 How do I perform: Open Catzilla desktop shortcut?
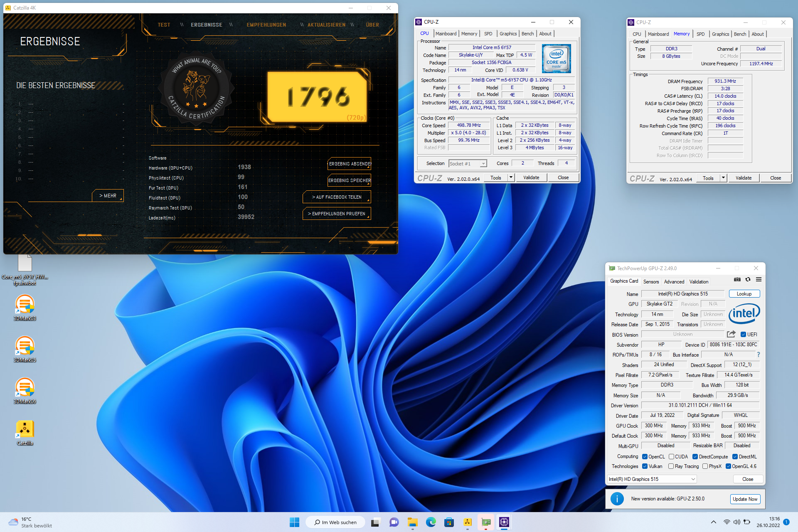pyautogui.click(x=25, y=432)
